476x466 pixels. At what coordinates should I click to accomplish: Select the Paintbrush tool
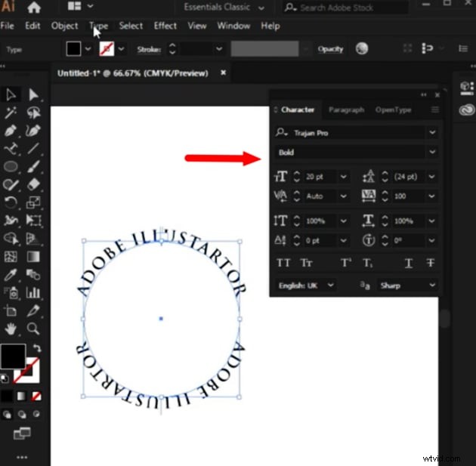coord(33,167)
